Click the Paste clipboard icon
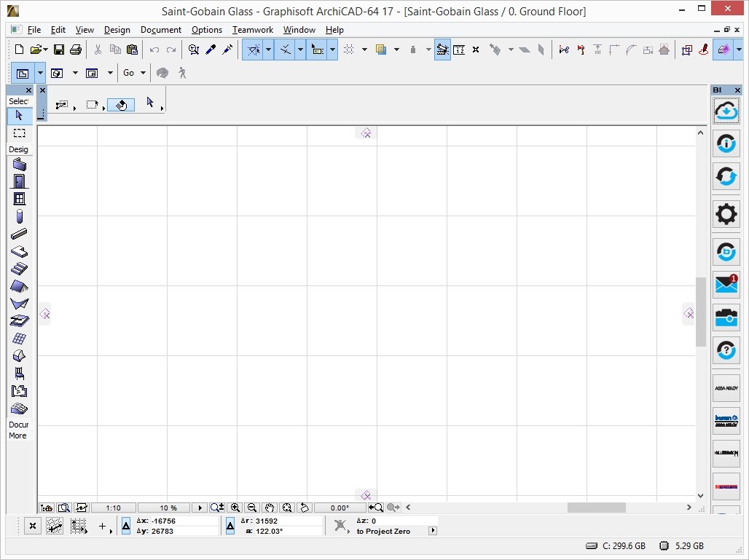Viewport: 749px width, 560px height. (x=133, y=50)
